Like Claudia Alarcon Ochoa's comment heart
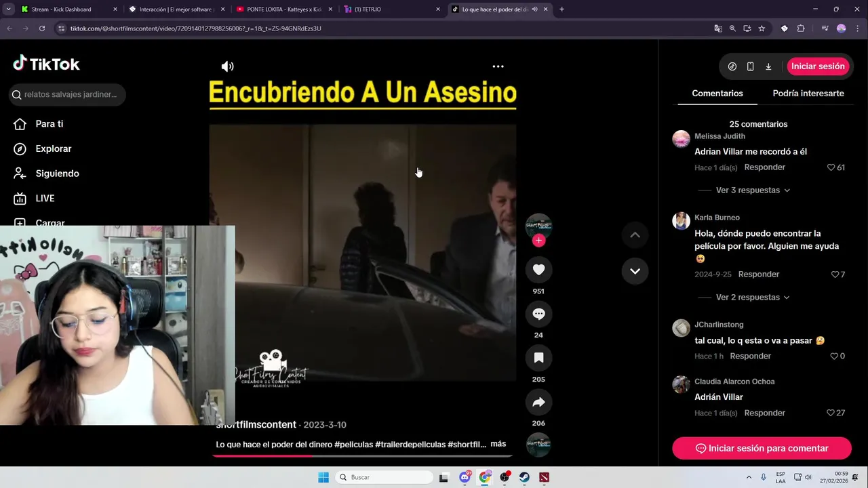The height and width of the screenshot is (488, 868). coord(831,413)
